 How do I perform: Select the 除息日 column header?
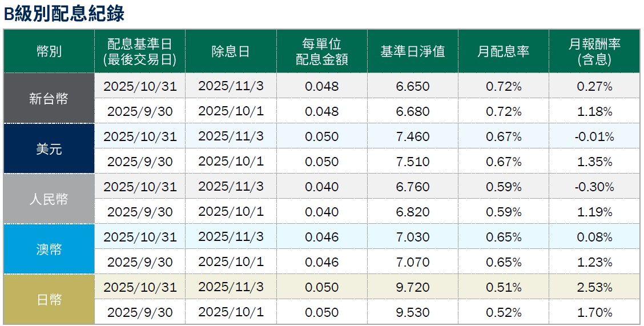pos(231,51)
